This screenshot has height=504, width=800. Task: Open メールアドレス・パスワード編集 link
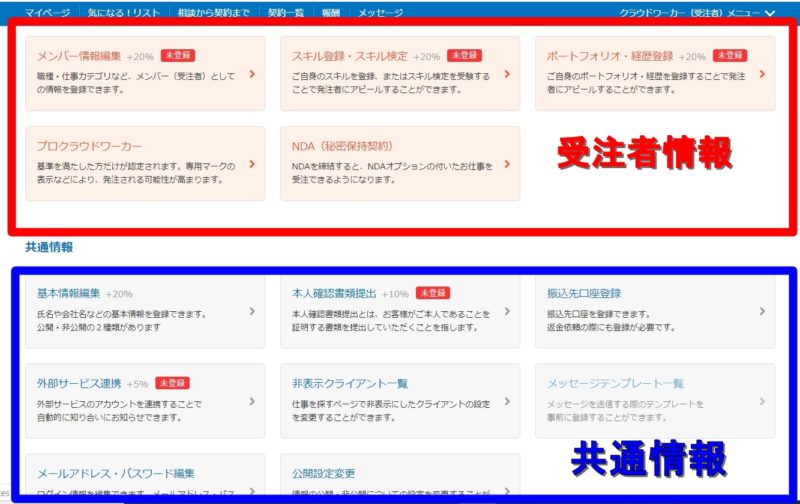tap(115, 473)
